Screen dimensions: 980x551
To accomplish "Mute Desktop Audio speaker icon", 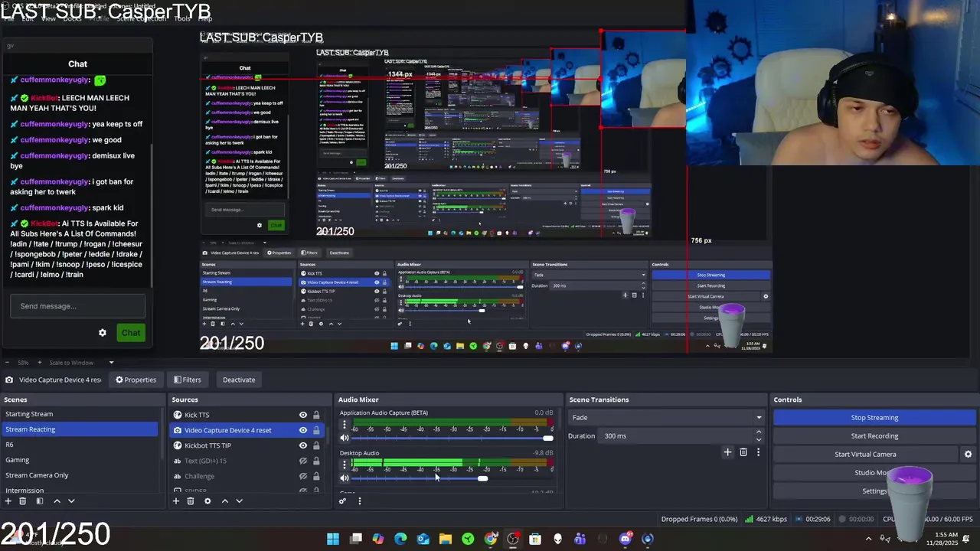I will pos(345,478).
